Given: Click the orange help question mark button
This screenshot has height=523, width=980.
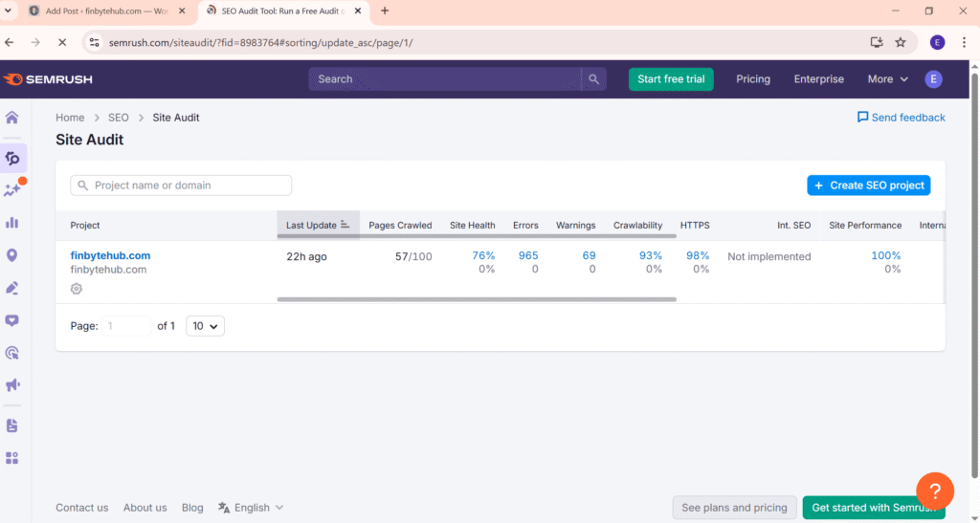Looking at the screenshot, I should click(934, 491).
